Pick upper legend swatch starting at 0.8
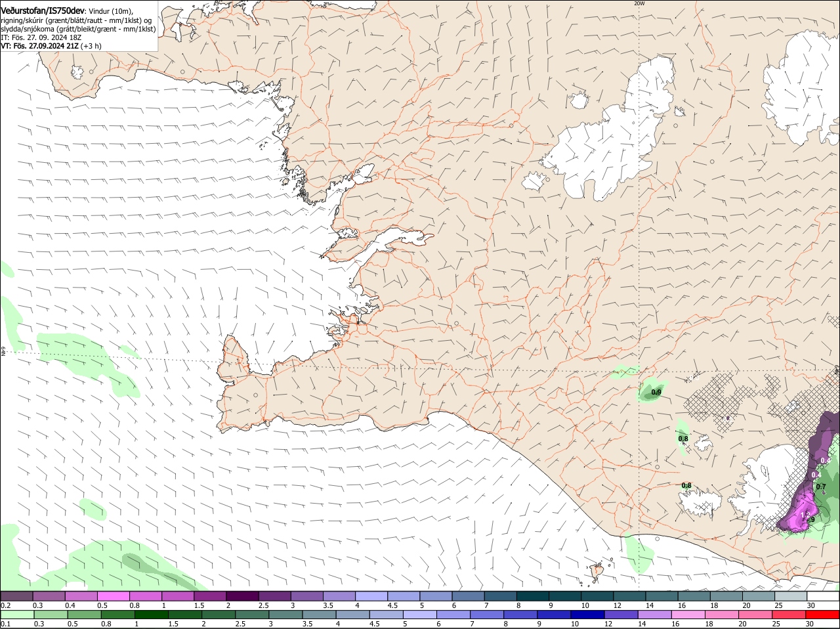This screenshot has width=840, height=629. [145, 596]
